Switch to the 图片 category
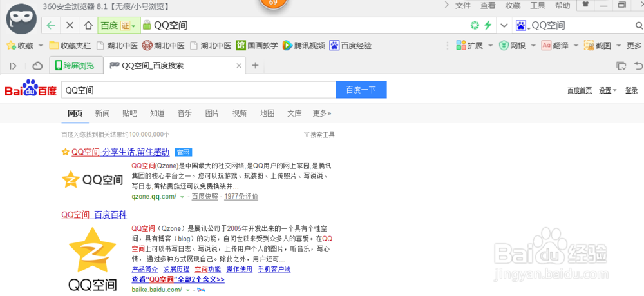This screenshot has height=296, width=644. 212,113
